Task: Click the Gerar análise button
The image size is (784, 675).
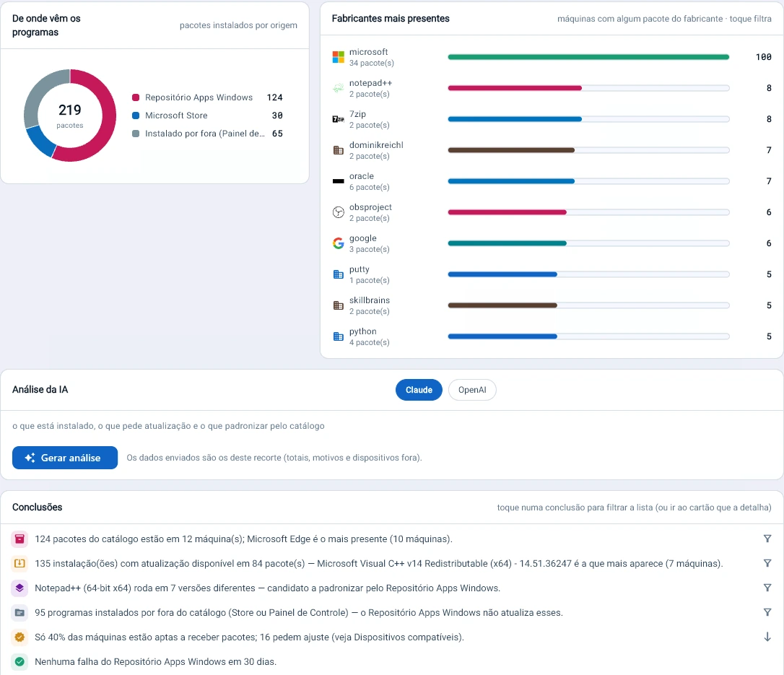Action: tap(65, 458)
